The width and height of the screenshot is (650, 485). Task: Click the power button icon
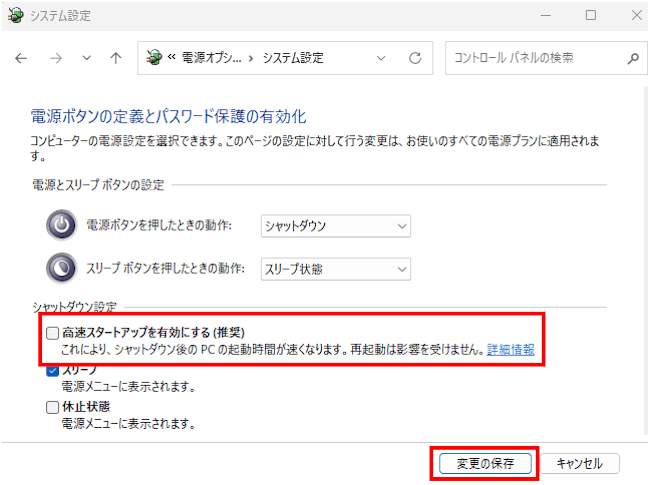pos(62,225)
